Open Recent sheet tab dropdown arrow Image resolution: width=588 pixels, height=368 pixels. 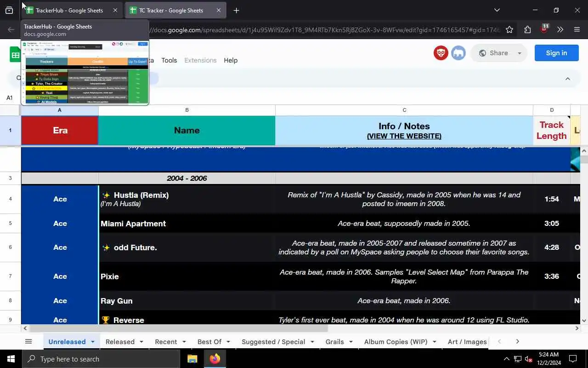(184, 342)
